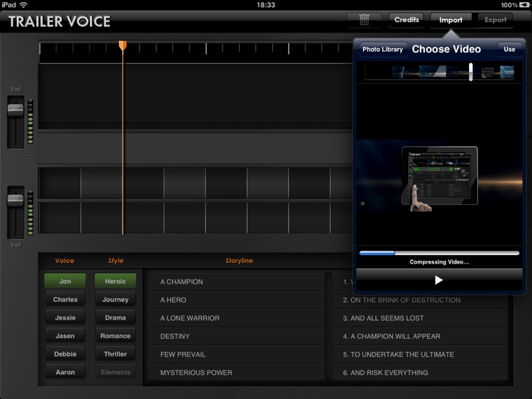Go back to Photo Library
Viewport: 532px width, 399px height.
(382, 49)
